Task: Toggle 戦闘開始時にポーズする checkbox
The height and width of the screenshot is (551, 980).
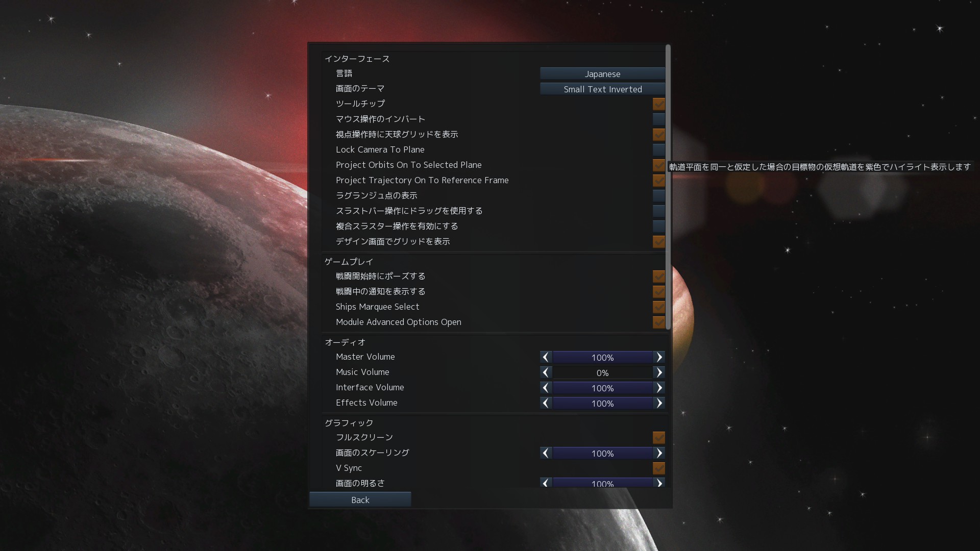Action: point(659,277)
